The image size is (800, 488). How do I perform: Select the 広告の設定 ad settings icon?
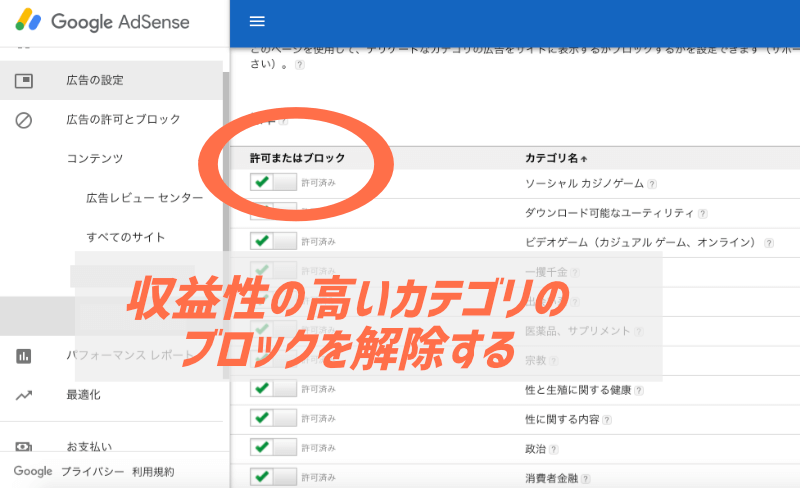click(23, 81)
